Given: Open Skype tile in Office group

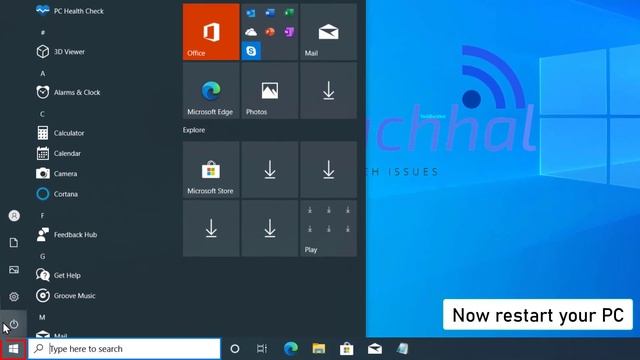Looking at the screenshot, I should [x=251, y=51].
